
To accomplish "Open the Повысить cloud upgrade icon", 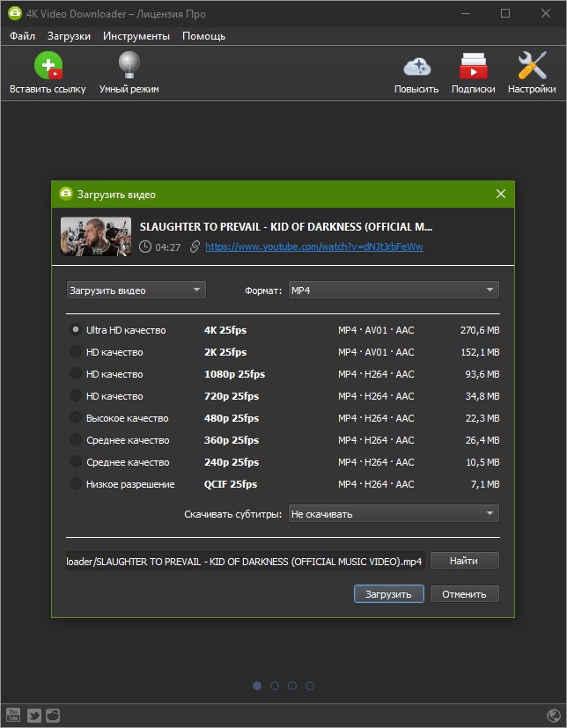I will coord(416,66).
